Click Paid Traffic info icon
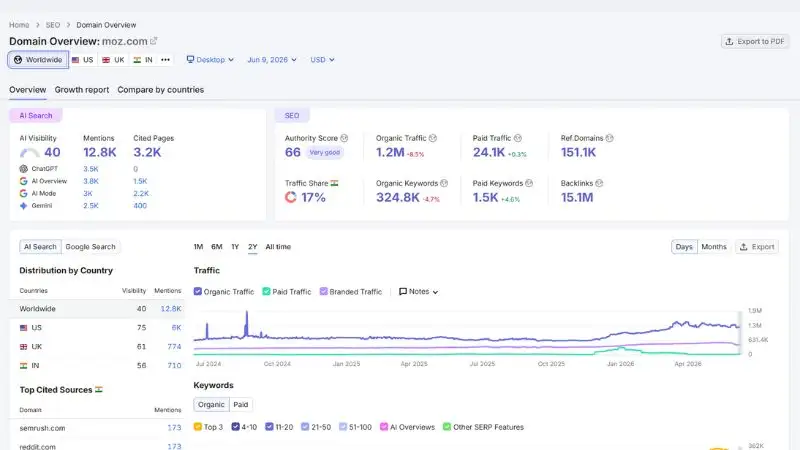The width and height of the screenshot is (800, 450). coord(518,138)
